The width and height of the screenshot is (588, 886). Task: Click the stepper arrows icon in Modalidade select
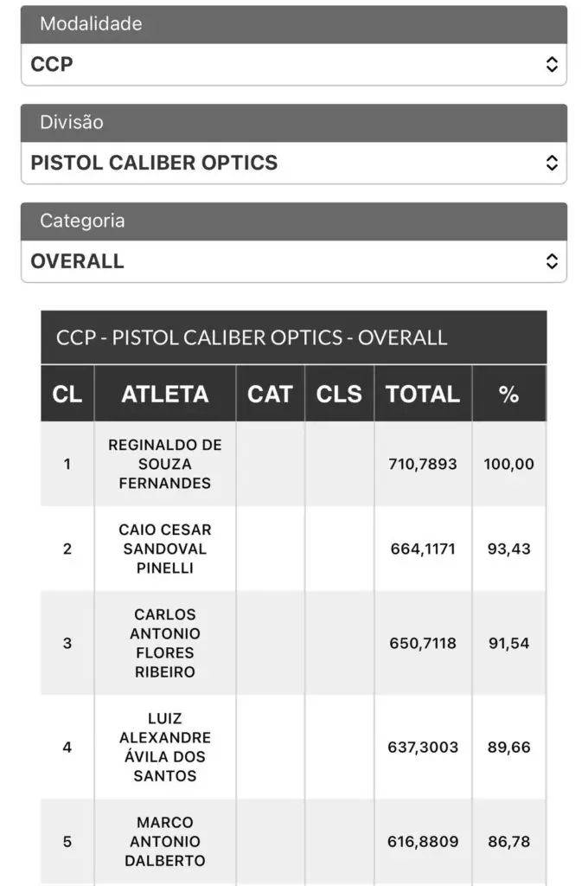[552, 64]
